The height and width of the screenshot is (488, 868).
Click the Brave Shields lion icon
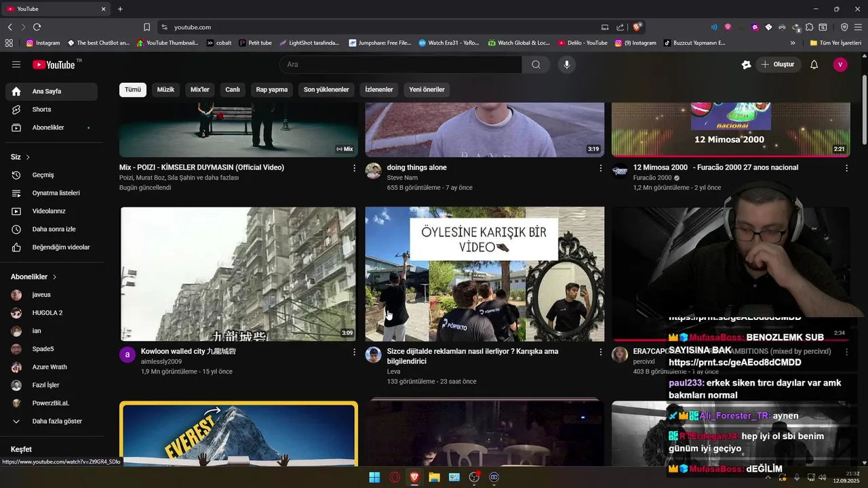click(x=637, y=27)
